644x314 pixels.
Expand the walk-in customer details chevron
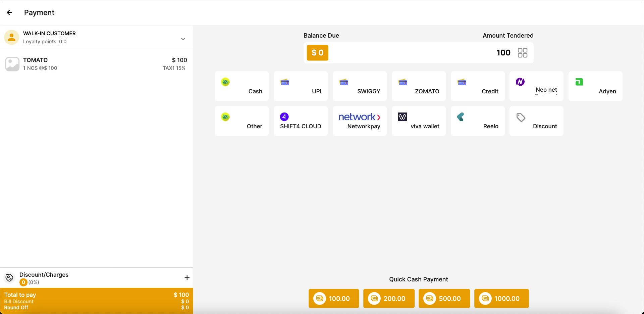183,39
